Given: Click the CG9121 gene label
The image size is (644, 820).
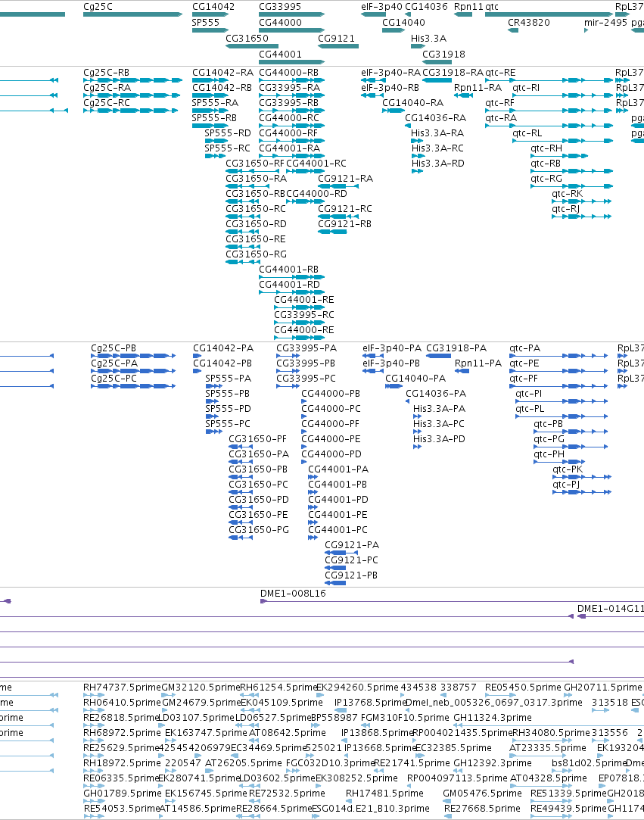Looking at the screenshot, I should 336,38.
